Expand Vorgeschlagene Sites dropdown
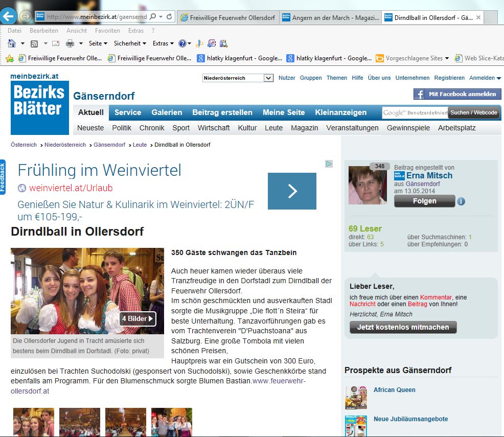Image resolution: width=504 pixels, height=437 pixels. (x=447, y=58)
